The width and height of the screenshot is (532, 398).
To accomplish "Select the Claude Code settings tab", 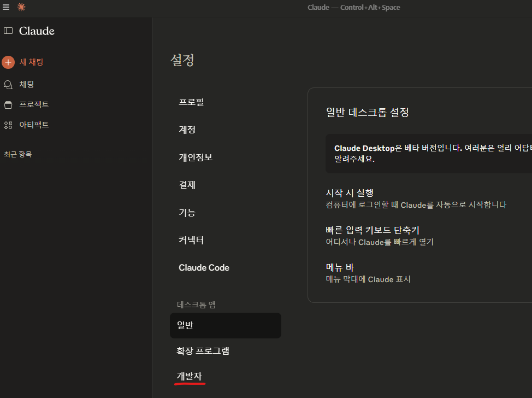I will tap(204, 268).
